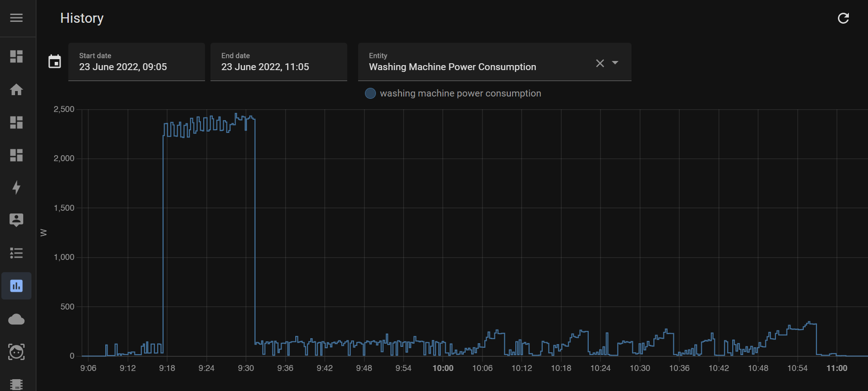Edit the Start date field

point(137,62)
